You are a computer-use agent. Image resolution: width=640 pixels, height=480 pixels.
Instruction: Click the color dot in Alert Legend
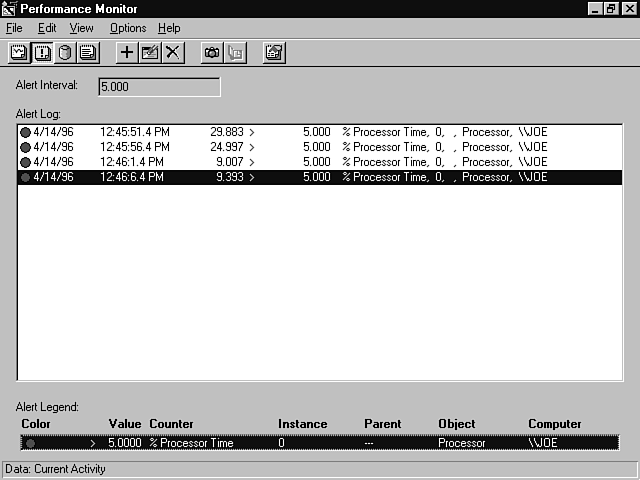[30, 442]
